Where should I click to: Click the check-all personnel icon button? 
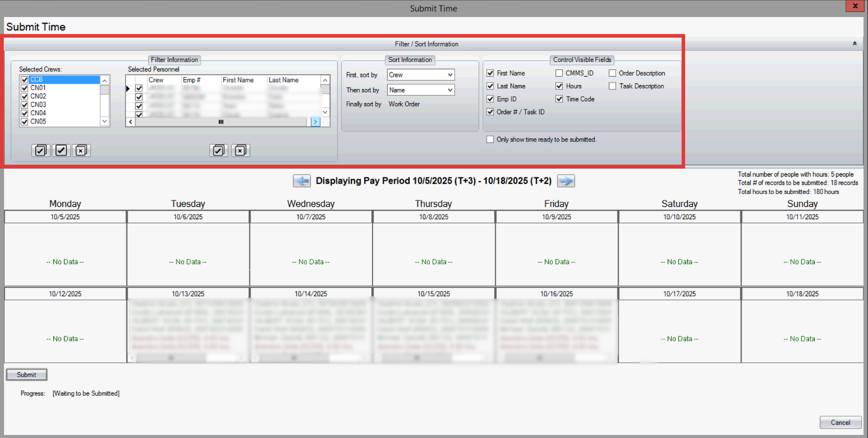pos(219,150)
